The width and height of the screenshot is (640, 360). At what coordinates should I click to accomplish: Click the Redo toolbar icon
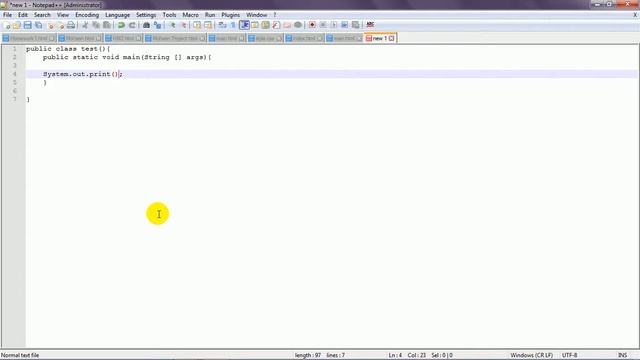[x=132, y=25]
